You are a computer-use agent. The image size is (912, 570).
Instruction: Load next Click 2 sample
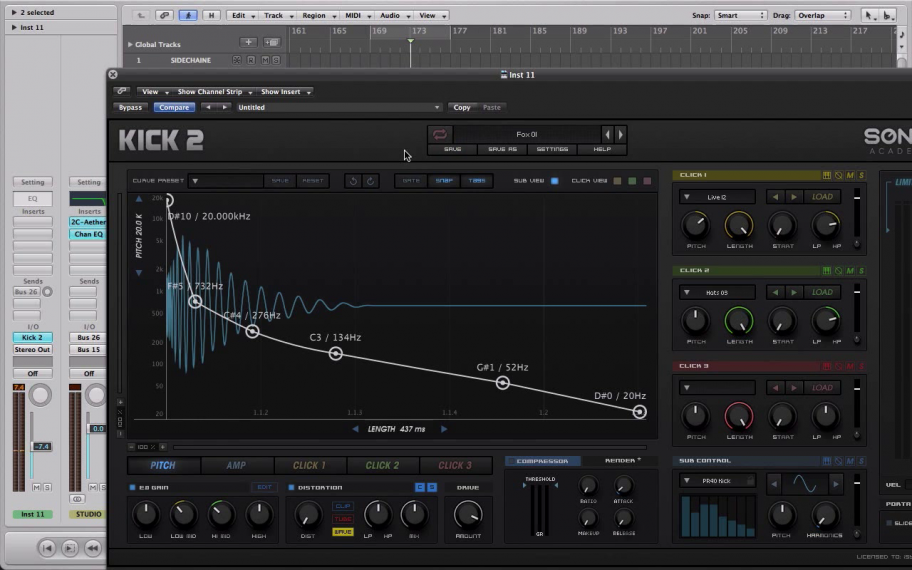(793, 293)
